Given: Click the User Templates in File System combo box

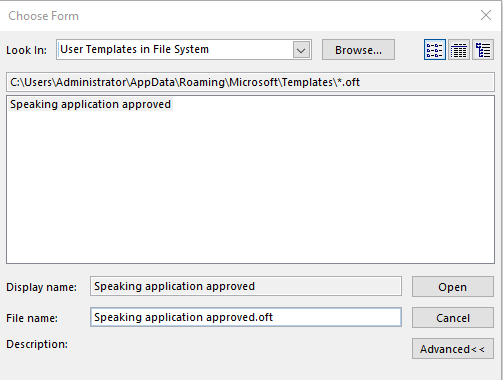Looking at the screenshot, I should click(x=184, y=50).
